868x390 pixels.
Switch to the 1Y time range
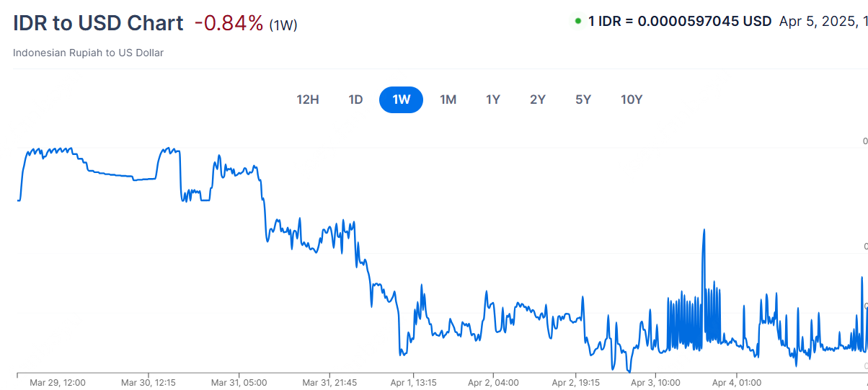493,99
